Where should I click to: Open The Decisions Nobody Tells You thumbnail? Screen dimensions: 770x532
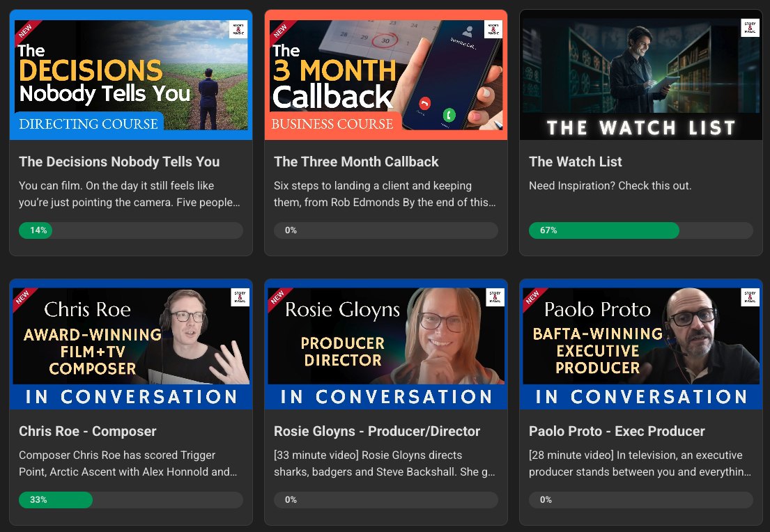[130, 75]
